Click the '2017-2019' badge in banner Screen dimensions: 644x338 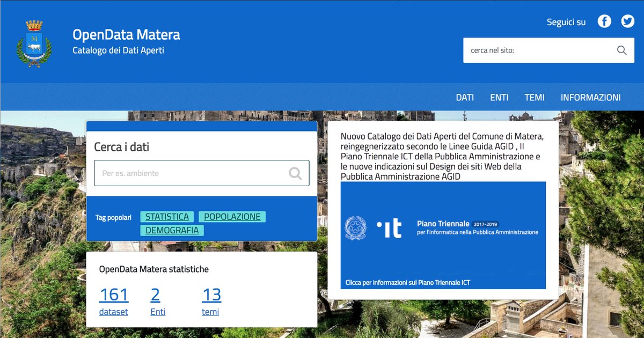tap(486, 224)
